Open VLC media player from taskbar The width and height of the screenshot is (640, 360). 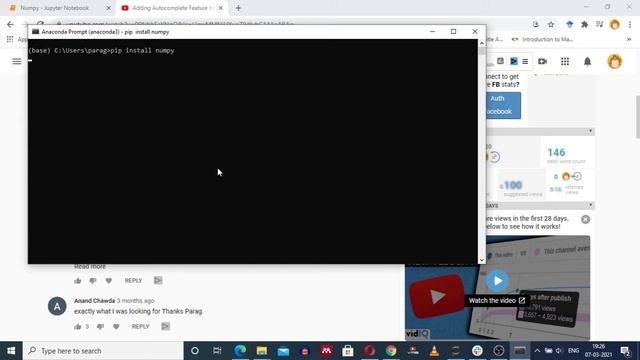434,351
